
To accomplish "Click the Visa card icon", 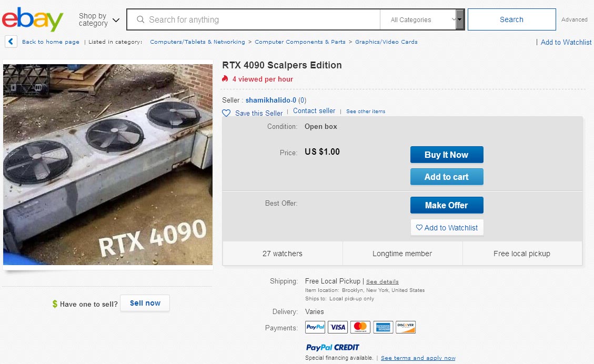I will [x=338, y=327].
